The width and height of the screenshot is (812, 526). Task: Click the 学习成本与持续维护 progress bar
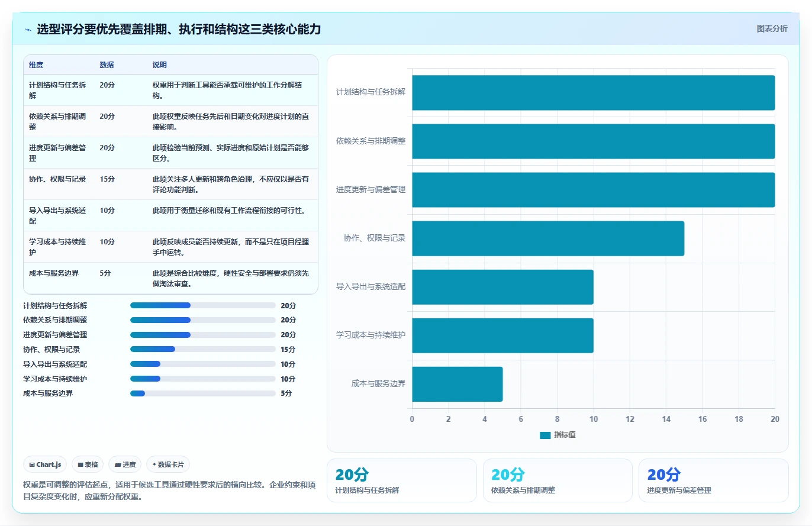point(203,379)
